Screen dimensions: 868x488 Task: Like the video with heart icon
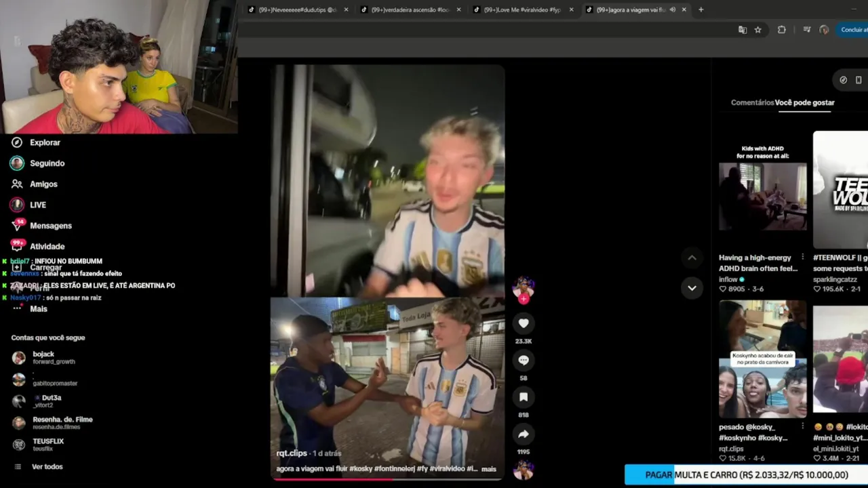coord(524,323)
